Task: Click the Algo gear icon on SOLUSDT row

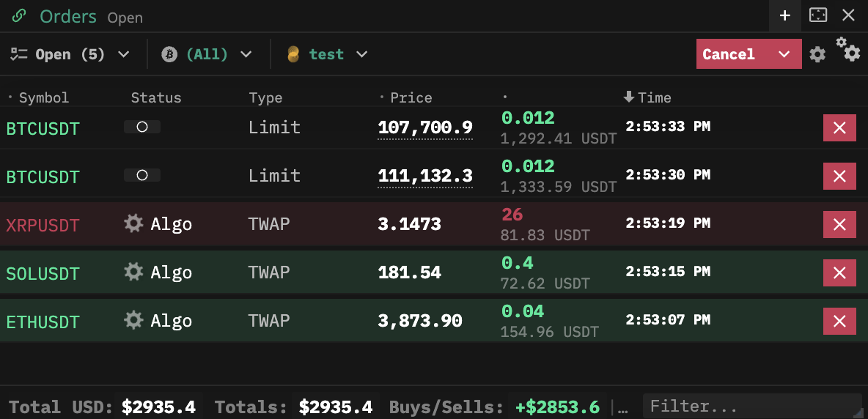Action: 133,272
